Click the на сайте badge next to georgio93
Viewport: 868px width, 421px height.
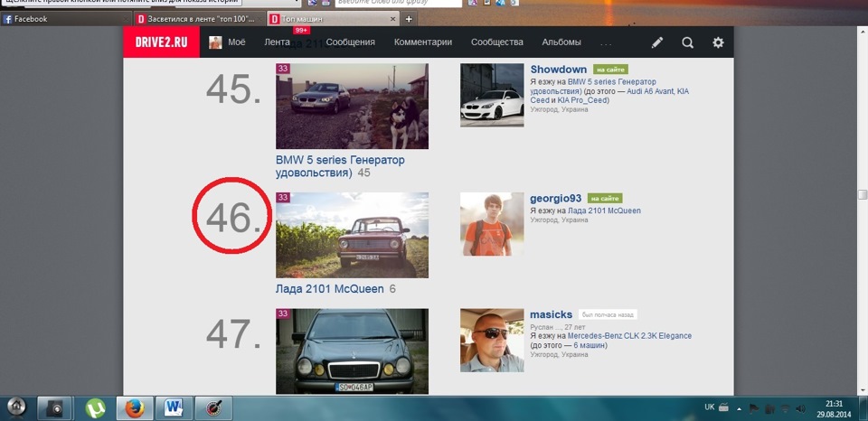tap(605, 198)
